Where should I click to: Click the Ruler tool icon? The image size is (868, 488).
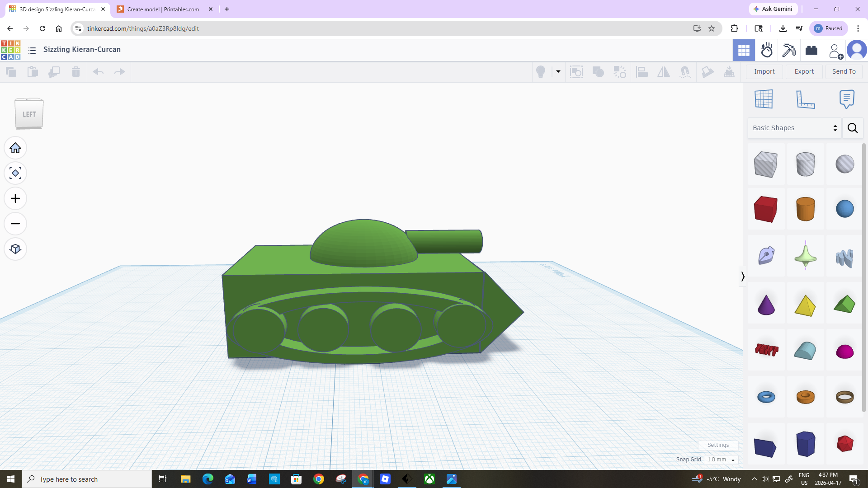805,99
